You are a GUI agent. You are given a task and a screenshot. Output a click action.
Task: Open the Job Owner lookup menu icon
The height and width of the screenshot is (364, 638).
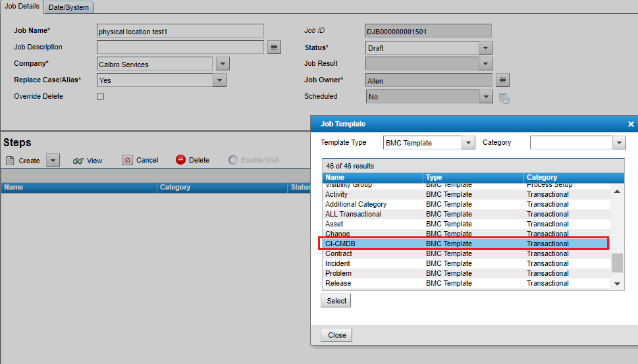pos(502,80)
